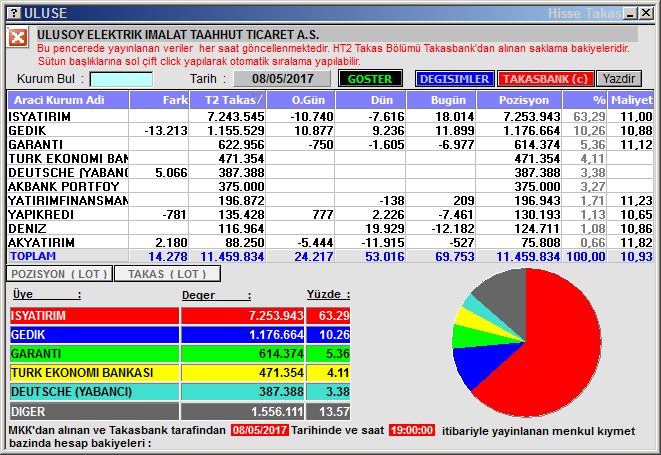Click the blue GEDIK legend bar
661x455 pixels.
point(94,335)
